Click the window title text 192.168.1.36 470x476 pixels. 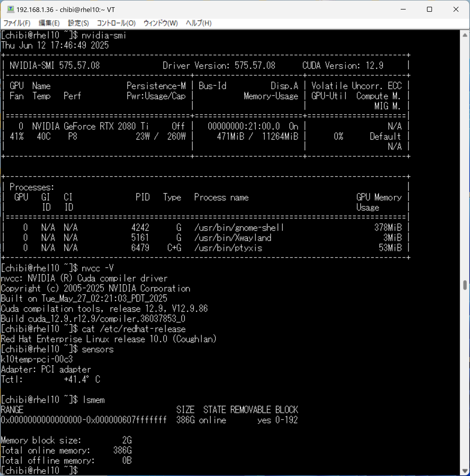point(35,10)
